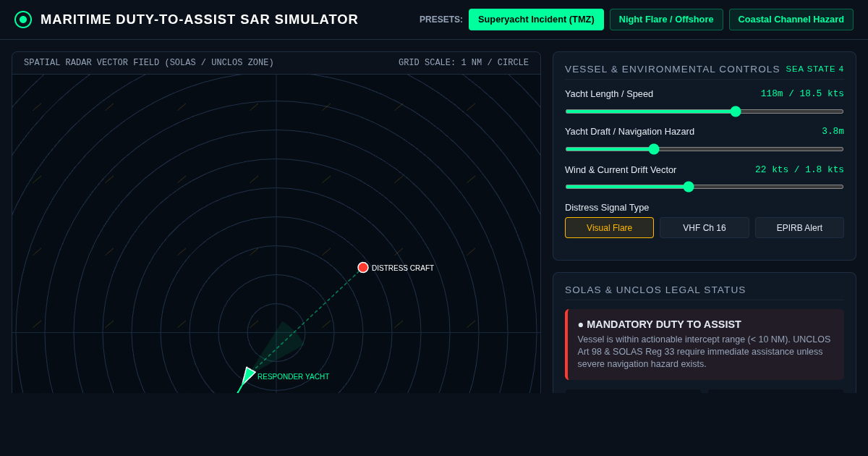The height and width of the screenshot is (456, 868).
Task: Click the SEA STATE 4 indicator
Action: click(x=814, y=69)
